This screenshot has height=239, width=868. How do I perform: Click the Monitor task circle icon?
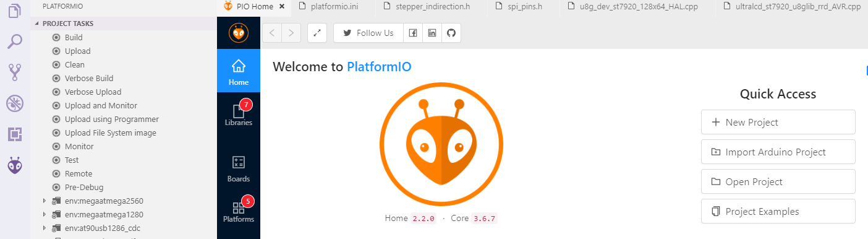tap(56, 147)
